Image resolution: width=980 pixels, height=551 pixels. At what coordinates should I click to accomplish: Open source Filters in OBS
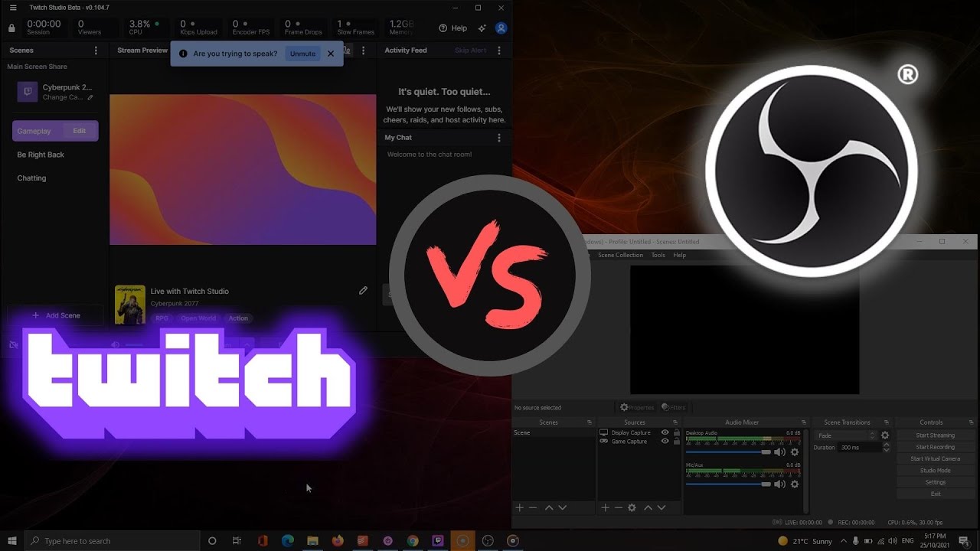pyautogui.click(x=674, y=408)
